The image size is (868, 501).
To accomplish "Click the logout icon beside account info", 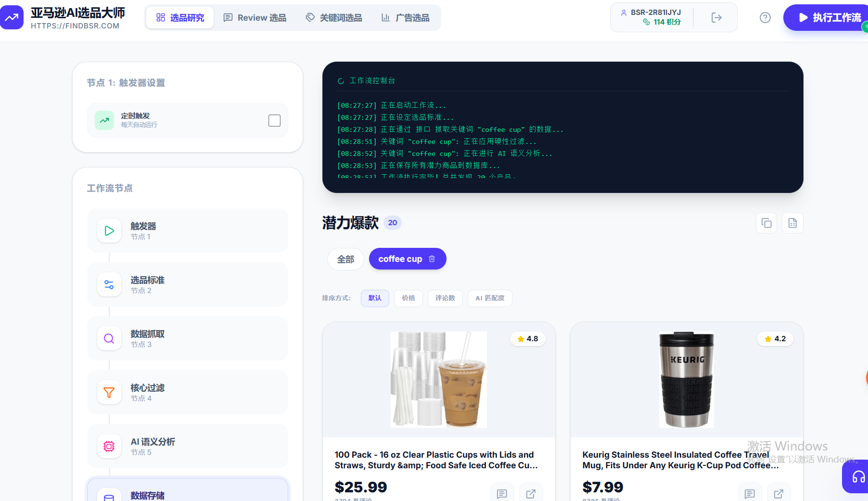I will tap(716, 18).
